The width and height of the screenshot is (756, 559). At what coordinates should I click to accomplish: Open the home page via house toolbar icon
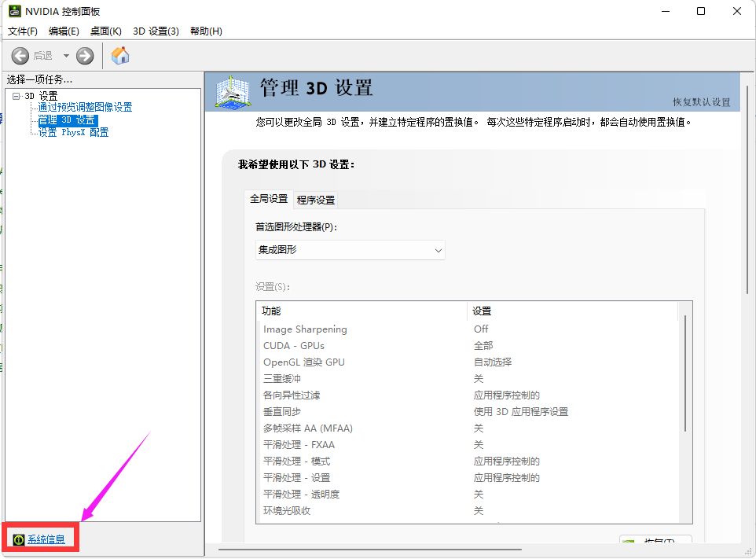[119, 56]
